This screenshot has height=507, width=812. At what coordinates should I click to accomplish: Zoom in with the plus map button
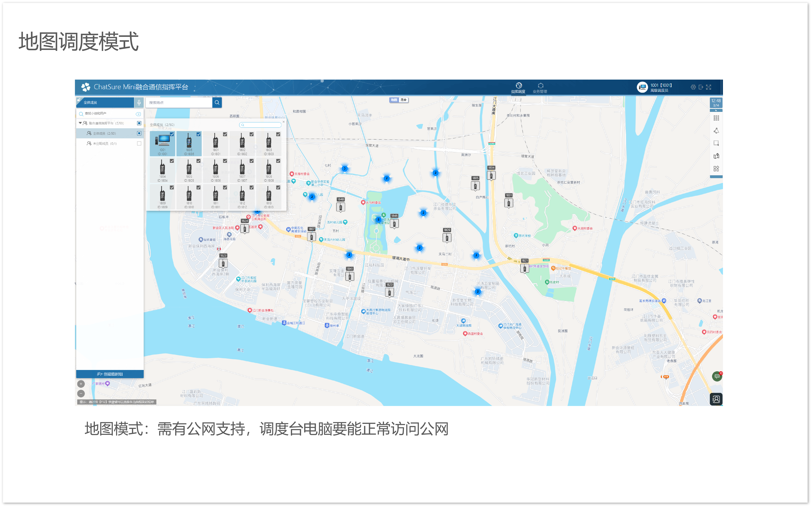81,384
